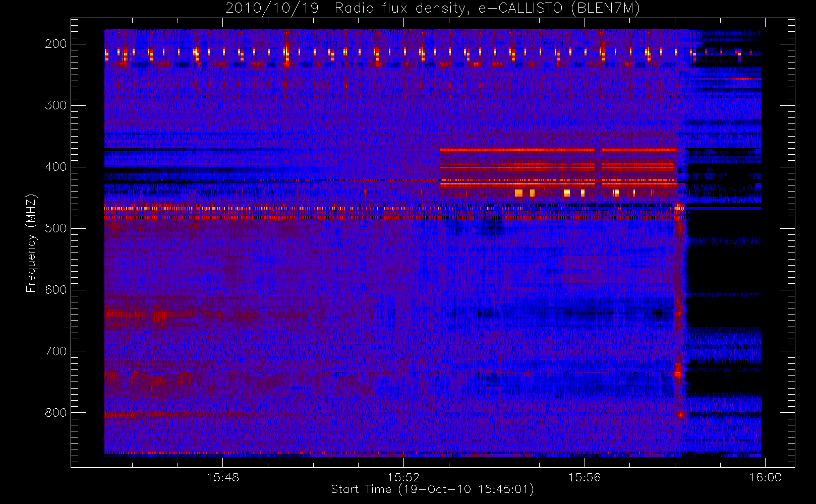Click the 'Frequency (MHz)' axis label

[31, 243]
